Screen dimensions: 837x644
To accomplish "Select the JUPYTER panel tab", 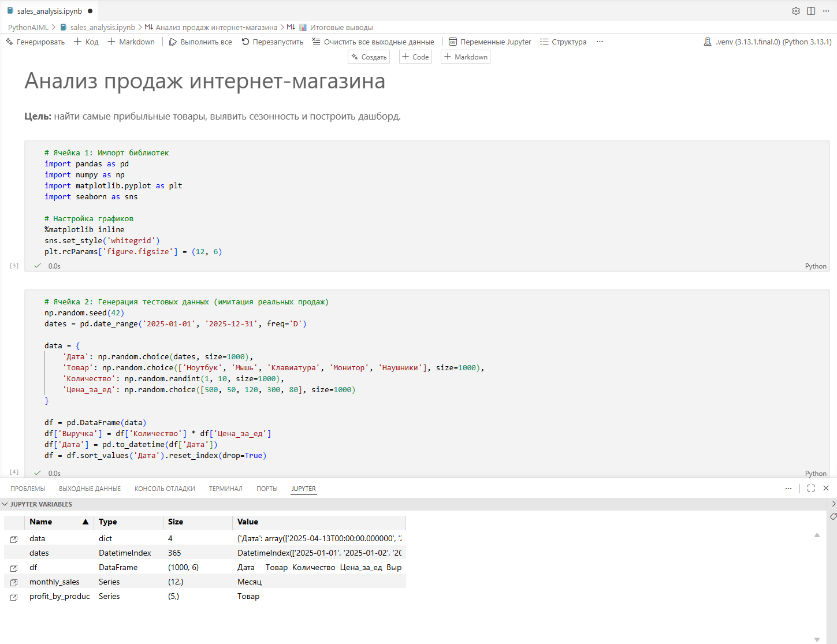I will pyautogui.click(x=304, y=489).
